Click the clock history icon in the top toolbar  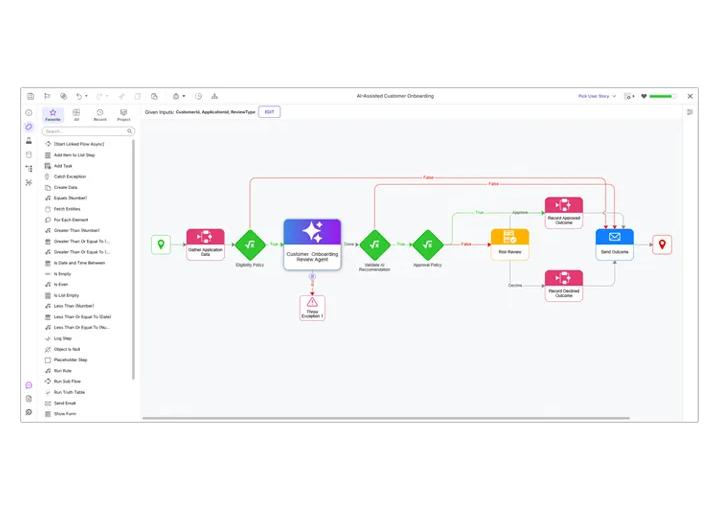(198, 96)
